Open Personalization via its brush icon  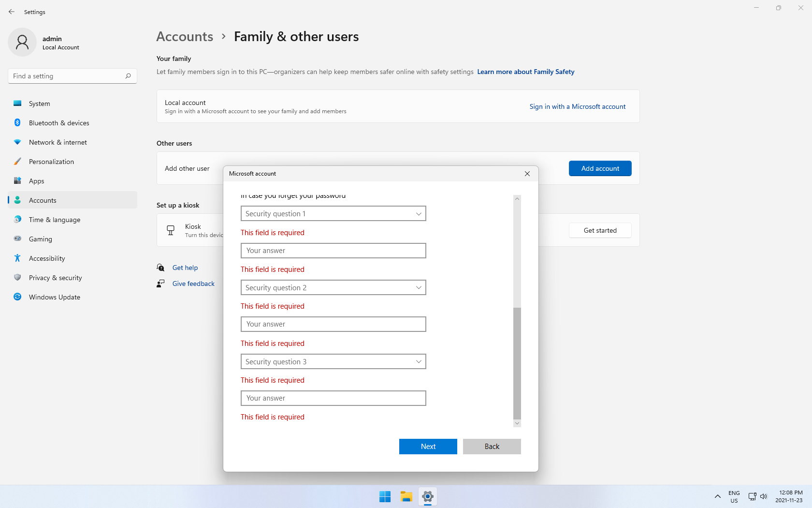click(x=17, y=162)
